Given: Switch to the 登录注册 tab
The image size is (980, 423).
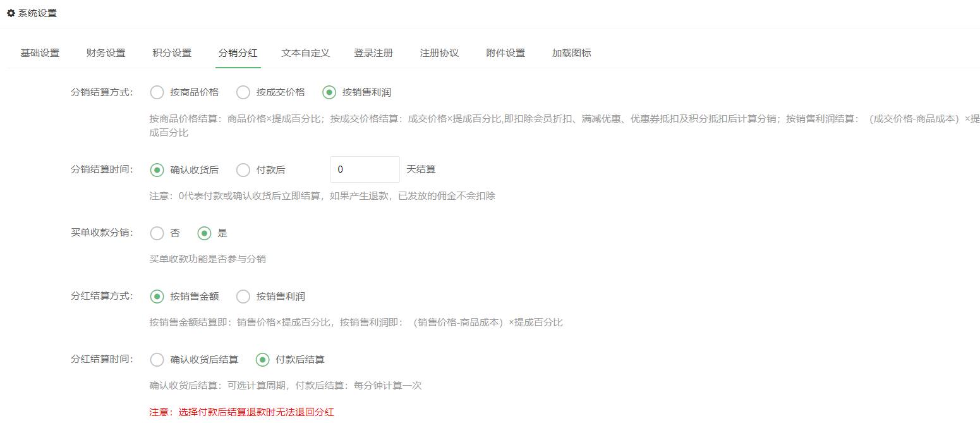Looking at the screenshot, I should (x=373, y=53).
